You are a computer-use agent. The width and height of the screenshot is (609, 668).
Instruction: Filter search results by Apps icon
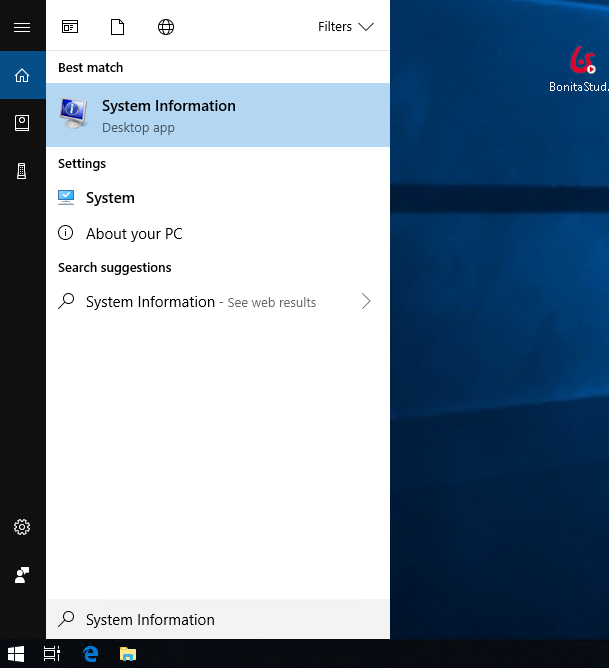tap(70, 27)
